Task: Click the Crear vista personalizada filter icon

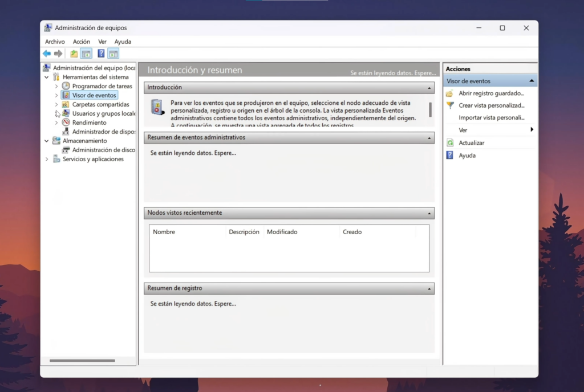Action: 450,105
